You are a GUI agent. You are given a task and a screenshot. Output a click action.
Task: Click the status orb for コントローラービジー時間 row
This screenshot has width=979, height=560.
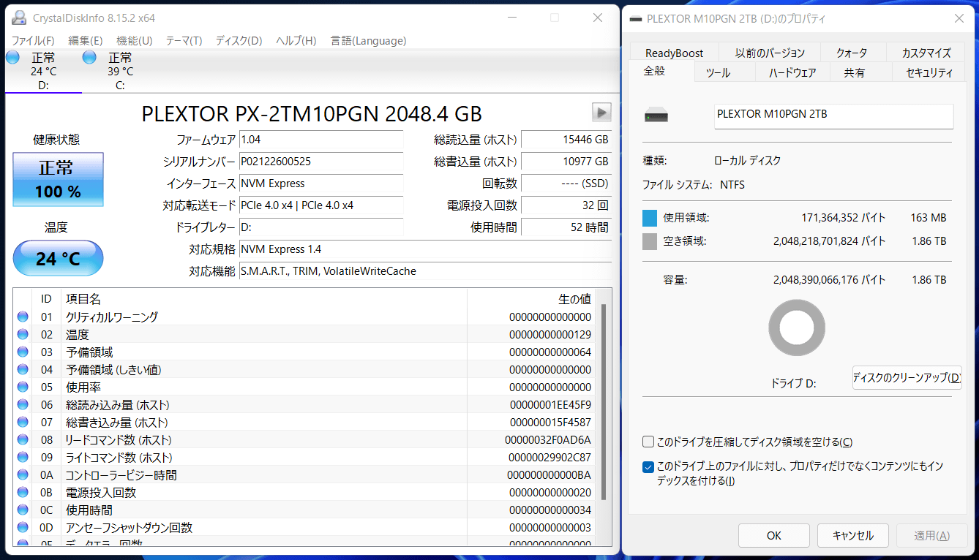[x=23, y=474]
